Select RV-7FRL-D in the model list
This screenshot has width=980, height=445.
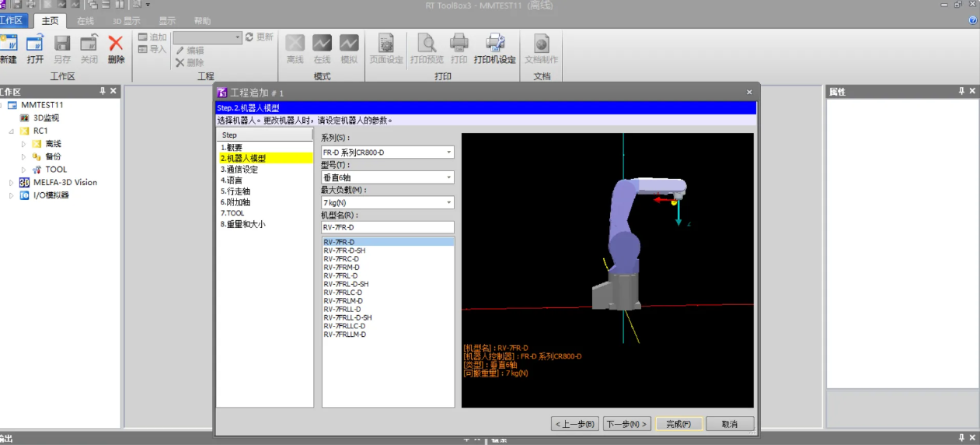[341, 275]
